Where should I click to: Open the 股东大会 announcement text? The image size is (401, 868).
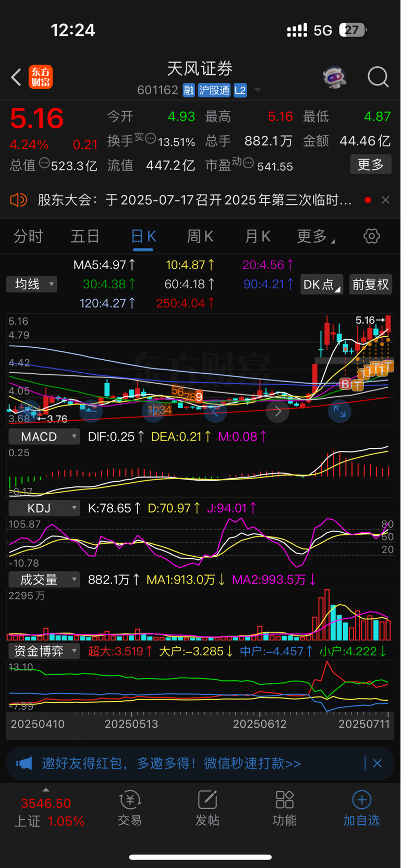(x=195, y=200)
